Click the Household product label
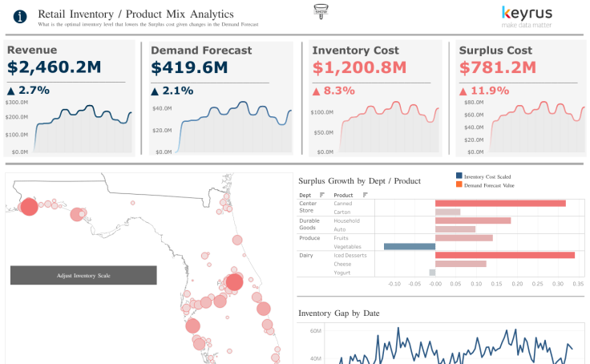 [x=346, y=220]
